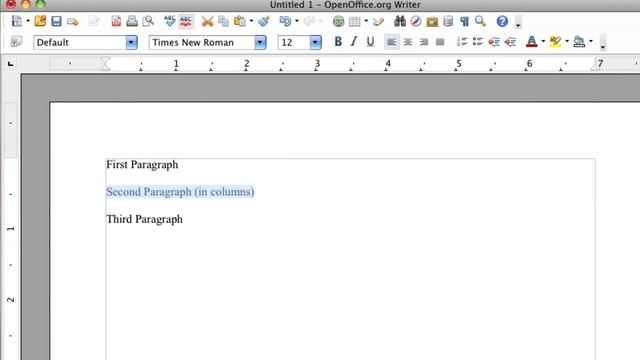Apply the yellow Highlighting color
This screenshot has width=640, height=360.
555,42
